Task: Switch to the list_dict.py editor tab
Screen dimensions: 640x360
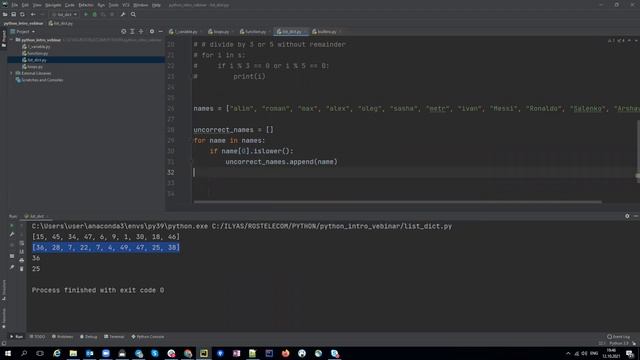Action: pyautogui.click(x=291, y=31)
